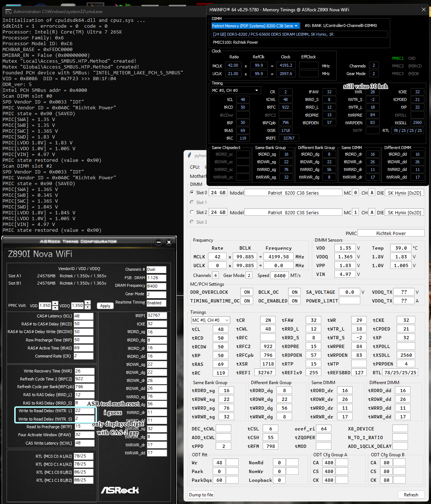Close the HWiNFO Memory Timings window
The width and height of the screenshot is (431, 504).
click(424, 10)
